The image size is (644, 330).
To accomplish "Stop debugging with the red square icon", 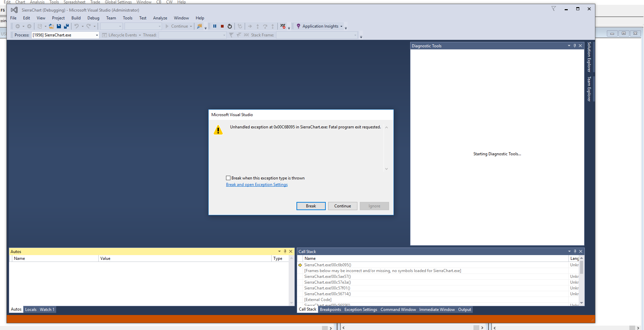I will click(222, 26).
